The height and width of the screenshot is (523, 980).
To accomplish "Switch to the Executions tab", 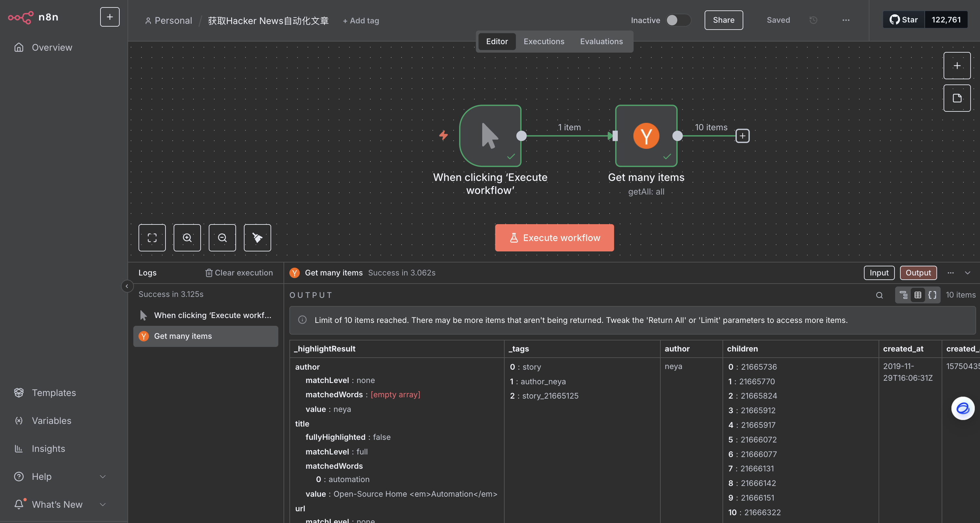I will point(544,42).
